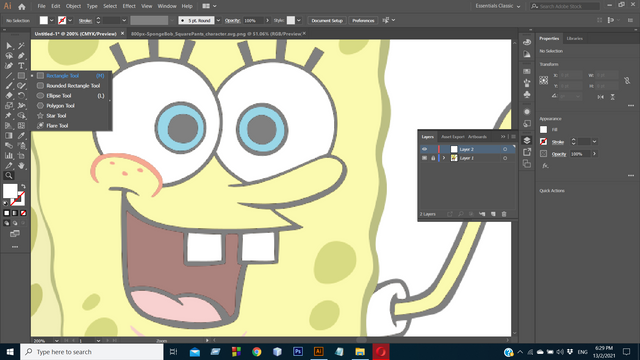Open Chrome from the Windows taskbar

257,352
